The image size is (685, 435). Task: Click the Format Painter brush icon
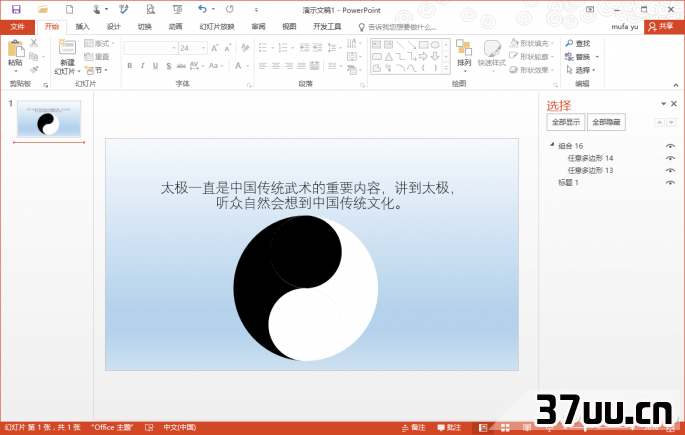tap(34, 69)
